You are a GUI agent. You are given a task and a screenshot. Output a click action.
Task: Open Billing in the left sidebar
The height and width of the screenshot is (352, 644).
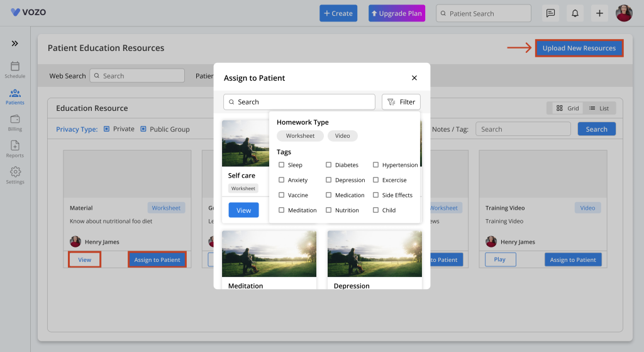(15, 122)
